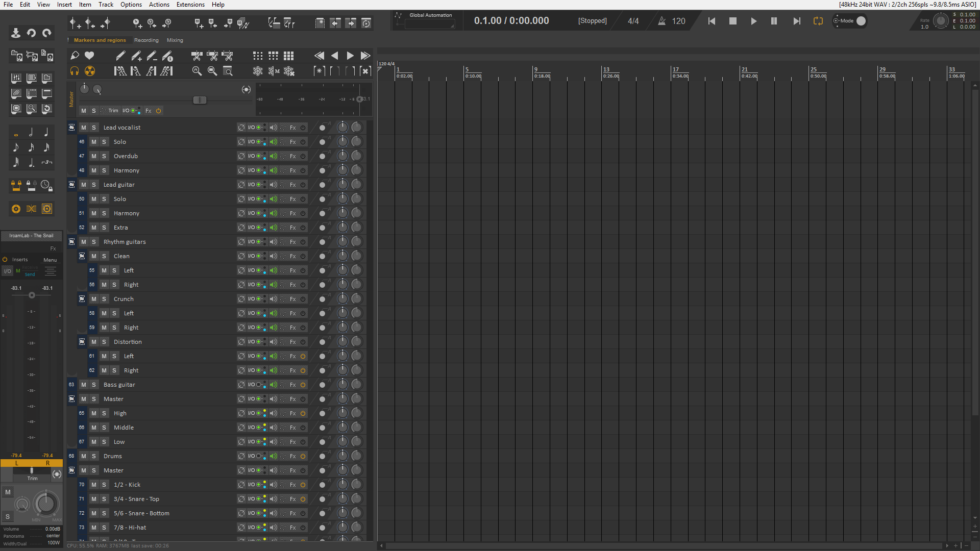Image resolution: width=980 pixels, height=551 pixels.
Task: Click the redo arrow icon
Action: pos(46,33)
